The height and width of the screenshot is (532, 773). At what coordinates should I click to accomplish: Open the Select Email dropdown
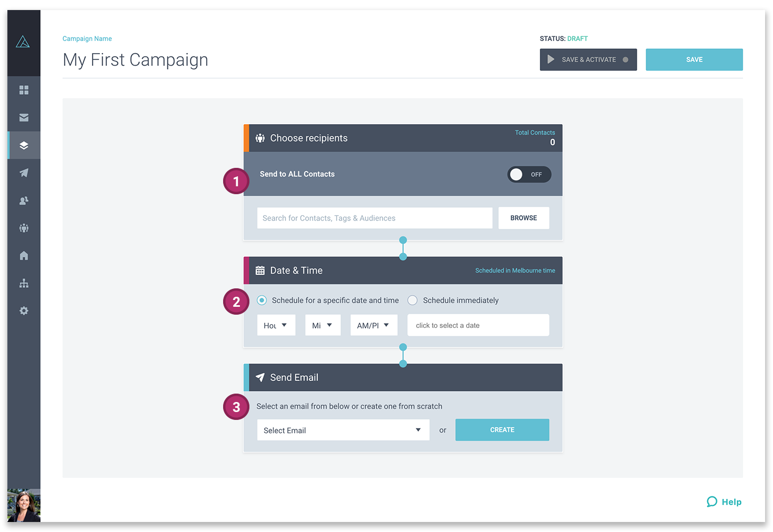click(x=343, y=430)
